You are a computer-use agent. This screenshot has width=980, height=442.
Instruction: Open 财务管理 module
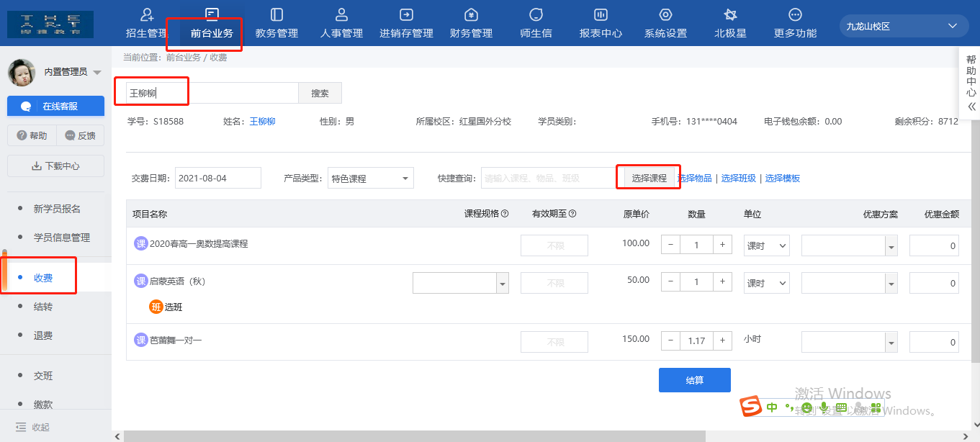coord(471,24)
